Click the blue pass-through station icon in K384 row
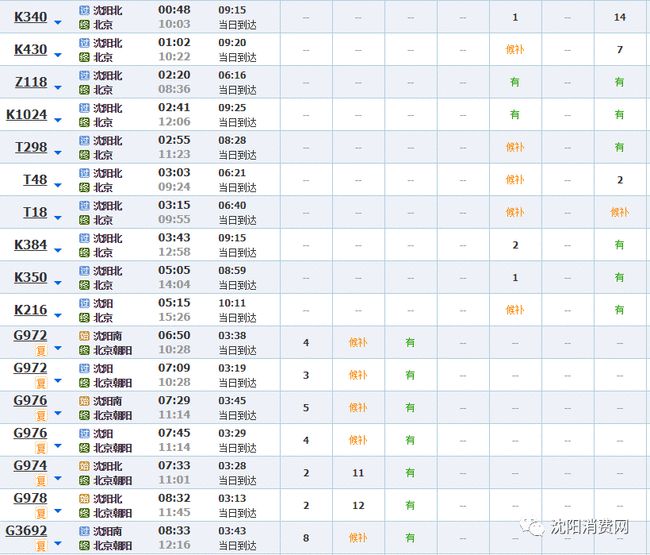Image resolution: width=650 pixels, height=555 pixels. [85, 238]
